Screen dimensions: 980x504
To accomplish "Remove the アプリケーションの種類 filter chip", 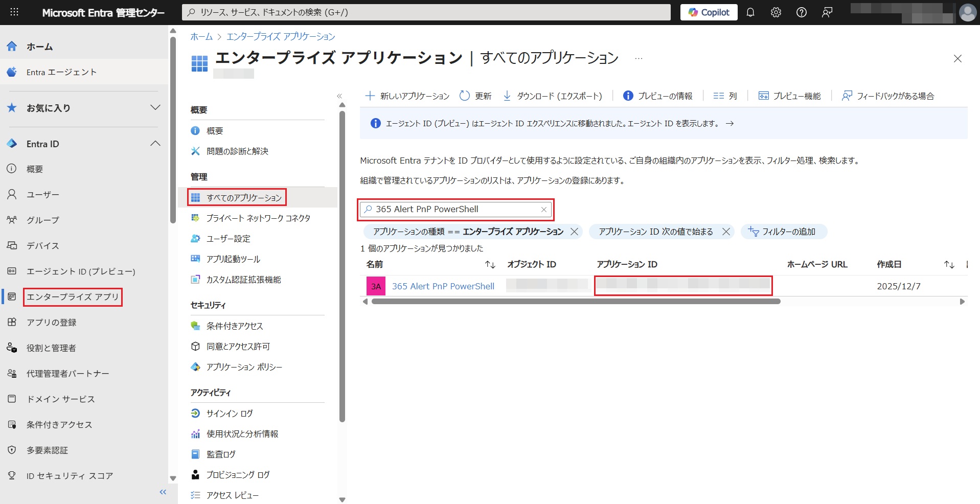I will coord(575,232).
